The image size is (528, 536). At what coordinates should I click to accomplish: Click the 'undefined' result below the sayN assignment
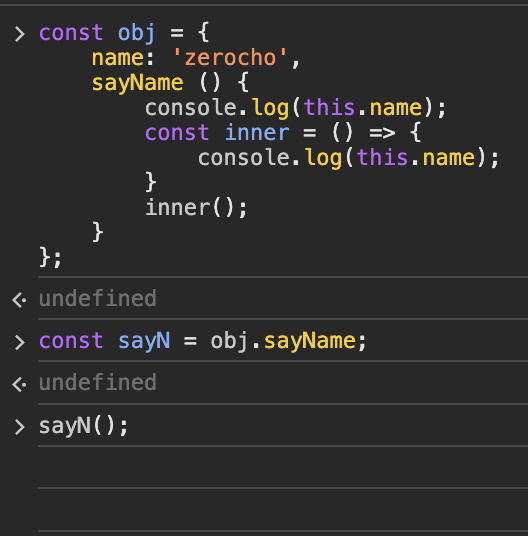click(x=98, y=383)
